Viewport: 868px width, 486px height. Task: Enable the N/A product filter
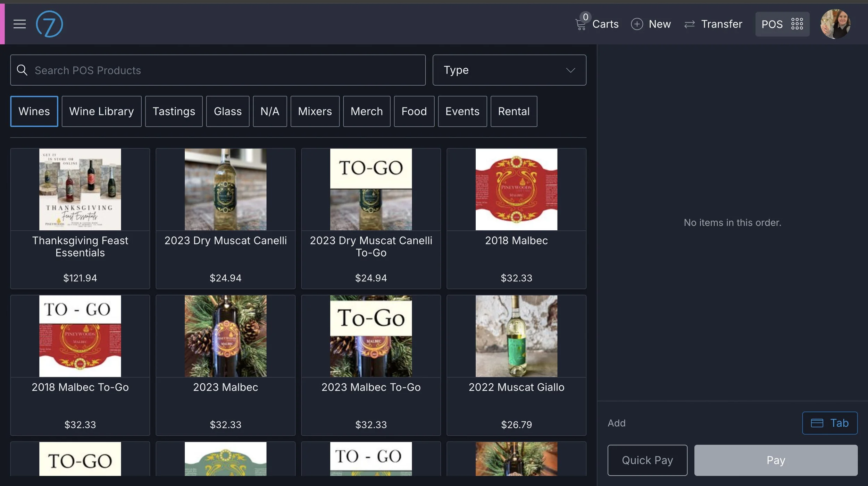(270, 111)
